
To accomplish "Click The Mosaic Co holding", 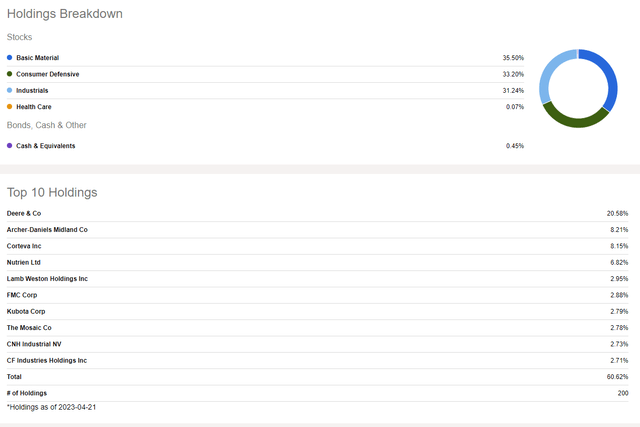I will point(29,328).
